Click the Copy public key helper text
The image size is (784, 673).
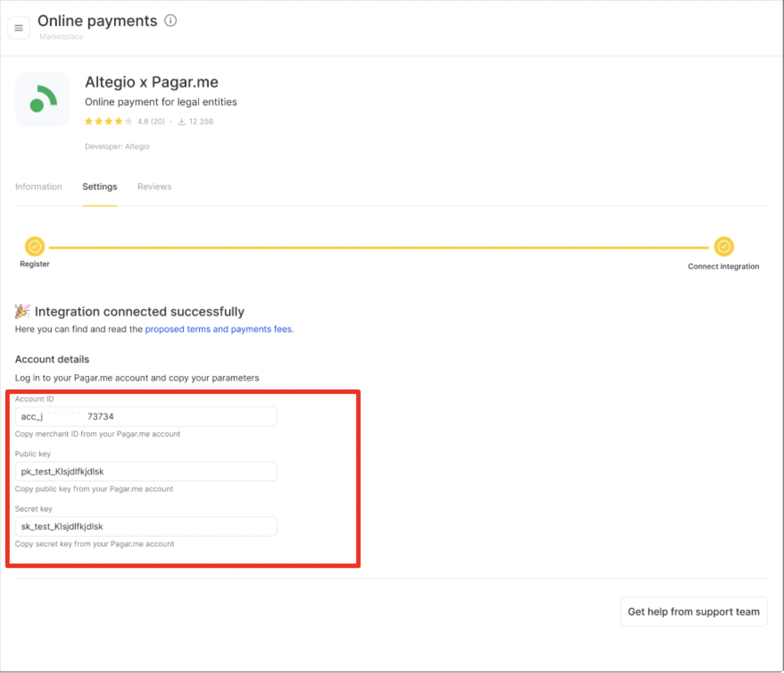click(94, 489)
